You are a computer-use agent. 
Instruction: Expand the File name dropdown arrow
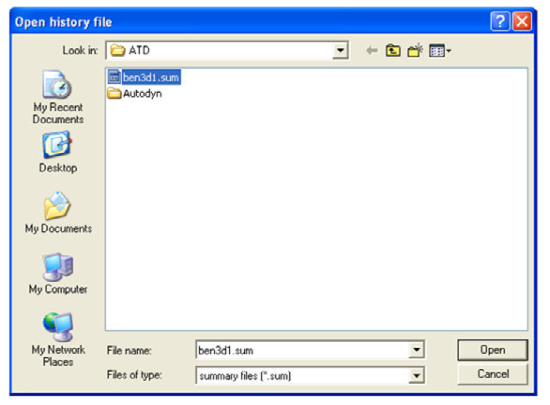416,350
